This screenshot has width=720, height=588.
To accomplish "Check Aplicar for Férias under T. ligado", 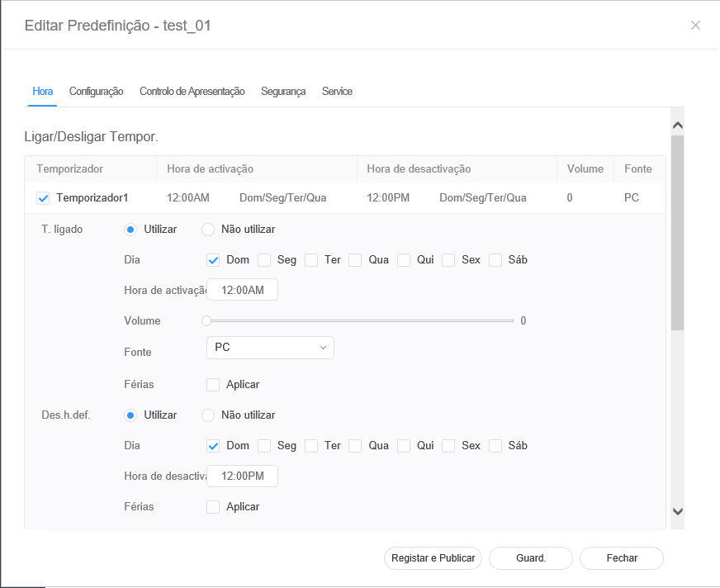I will coord(213,385).
